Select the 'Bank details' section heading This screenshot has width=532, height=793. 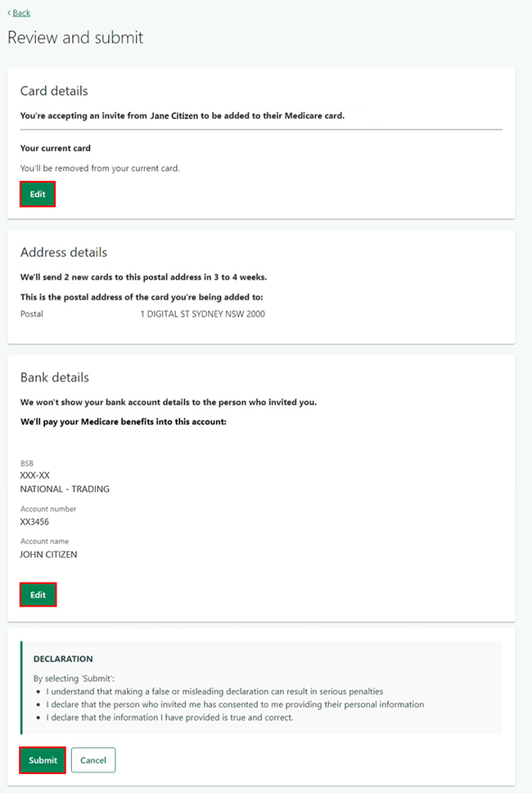[x=55, y=377]
